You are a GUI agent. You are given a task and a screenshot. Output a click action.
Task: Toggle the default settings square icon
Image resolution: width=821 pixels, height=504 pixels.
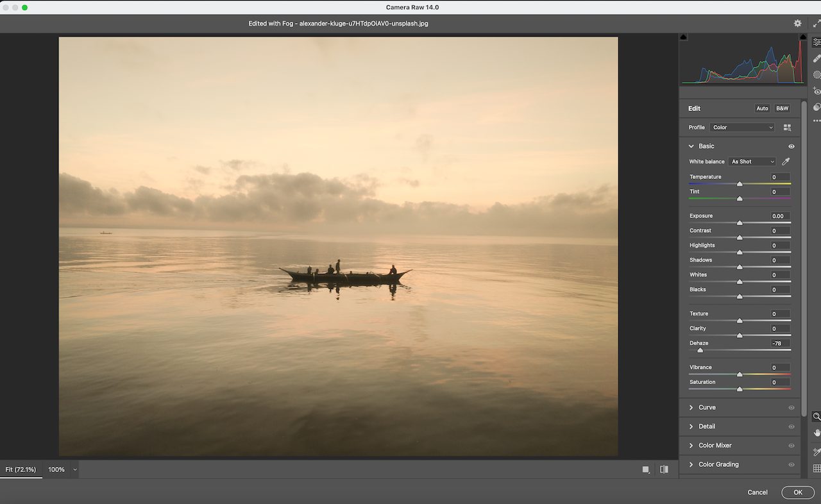coord(646,469)
